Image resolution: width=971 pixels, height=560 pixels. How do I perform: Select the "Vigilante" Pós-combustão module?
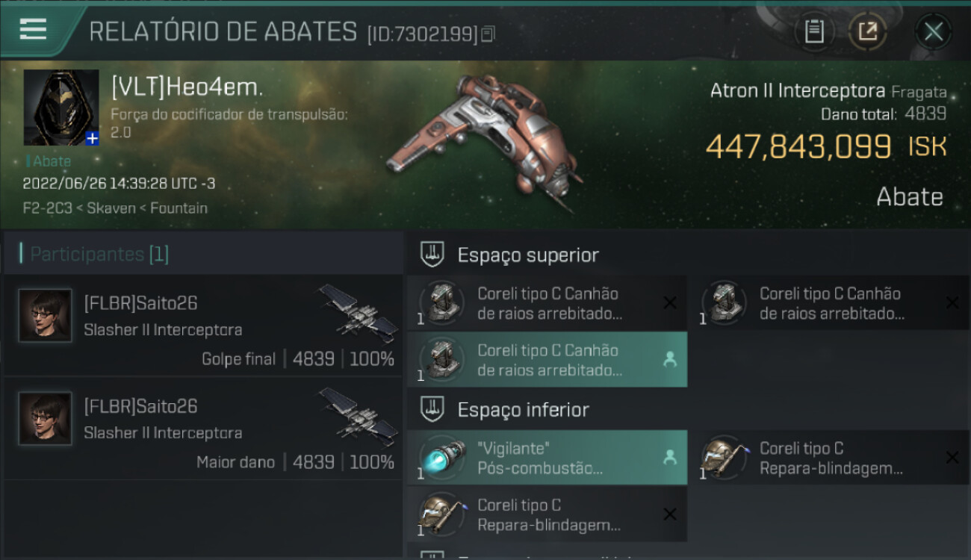point(547,458)
